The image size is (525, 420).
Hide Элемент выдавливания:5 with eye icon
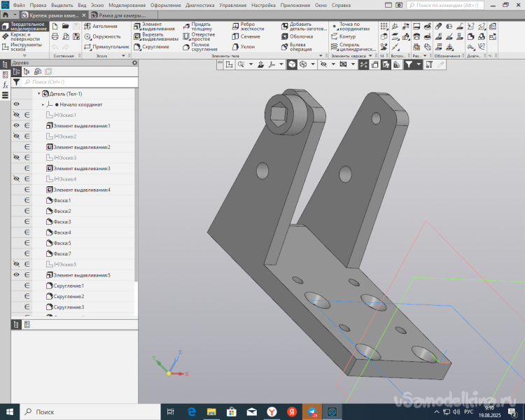pyautogui.click(x=16, y=275)
